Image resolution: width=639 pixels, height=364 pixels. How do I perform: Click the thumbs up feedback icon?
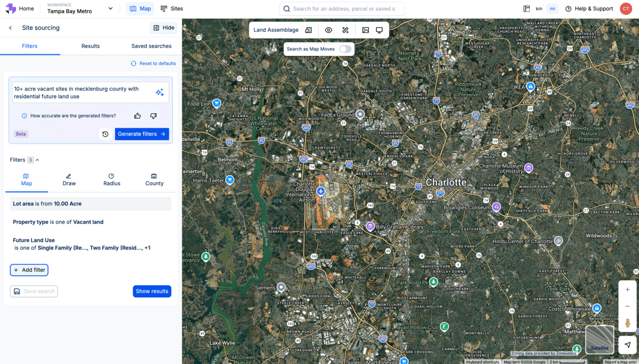pos(137,116)
